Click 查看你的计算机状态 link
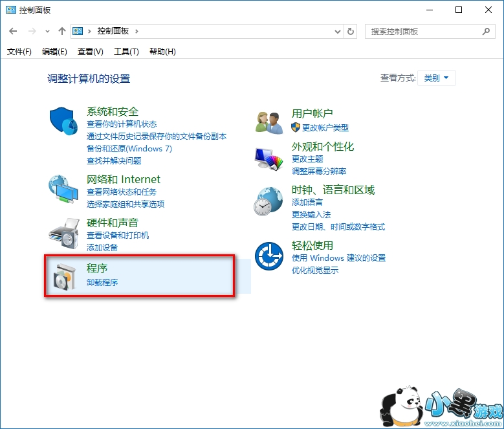 [x=122, y=124]
